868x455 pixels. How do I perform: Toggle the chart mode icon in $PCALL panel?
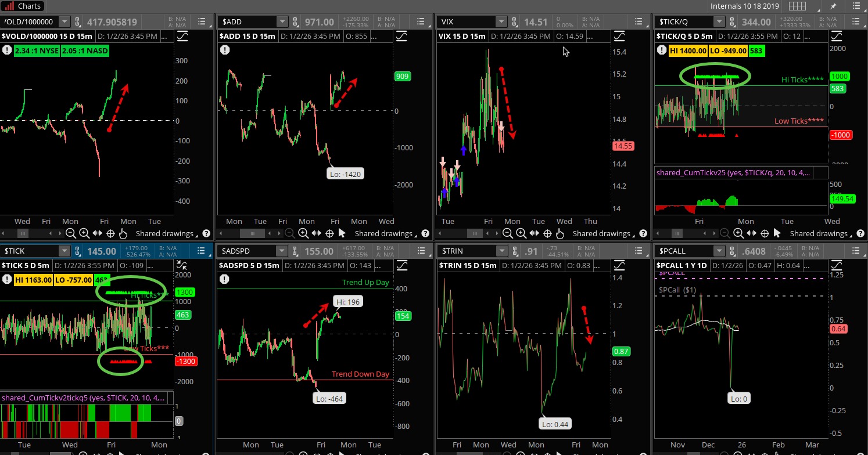pyautogui.click(x=837, y=265)
